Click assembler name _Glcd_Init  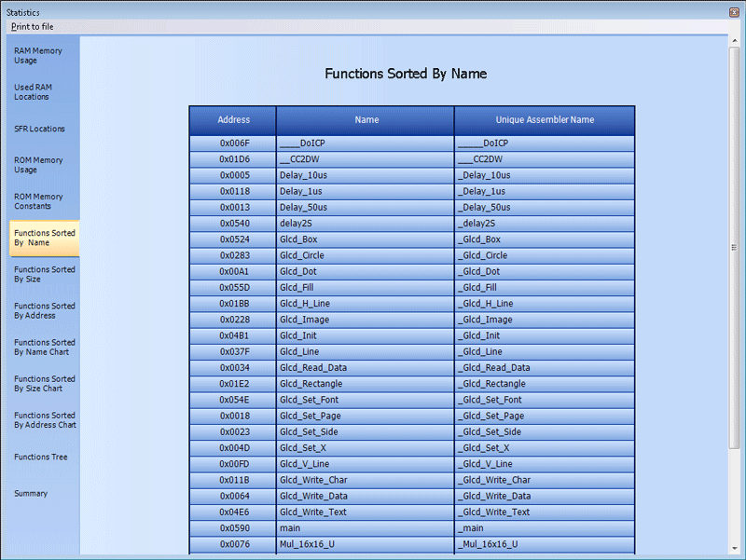tap(545, 336)
